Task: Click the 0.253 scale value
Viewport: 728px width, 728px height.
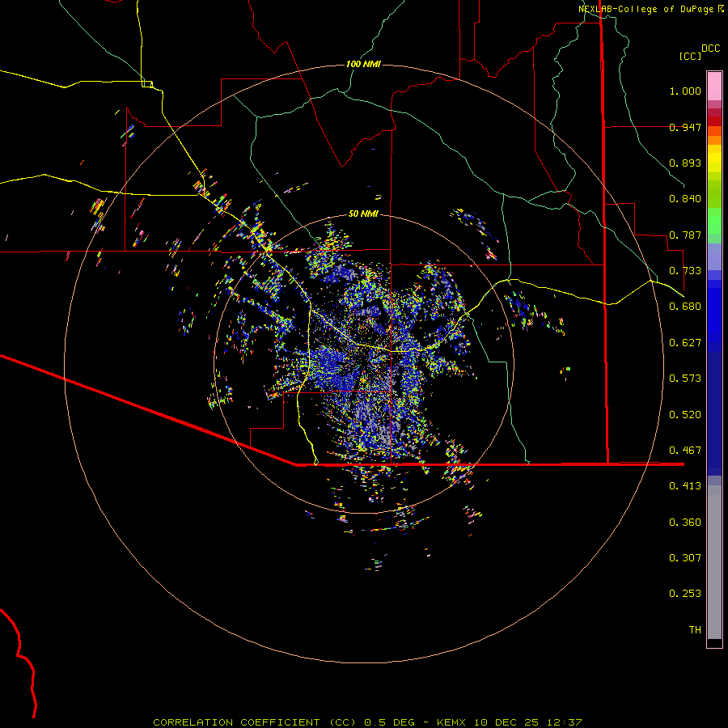Action: point(685,594)
